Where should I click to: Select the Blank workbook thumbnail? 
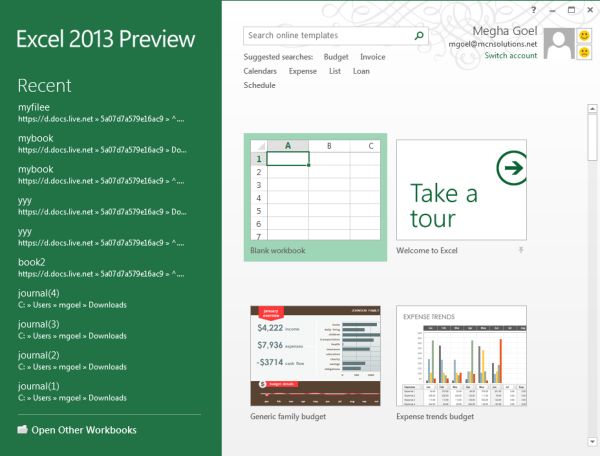[x=315, y=190]
